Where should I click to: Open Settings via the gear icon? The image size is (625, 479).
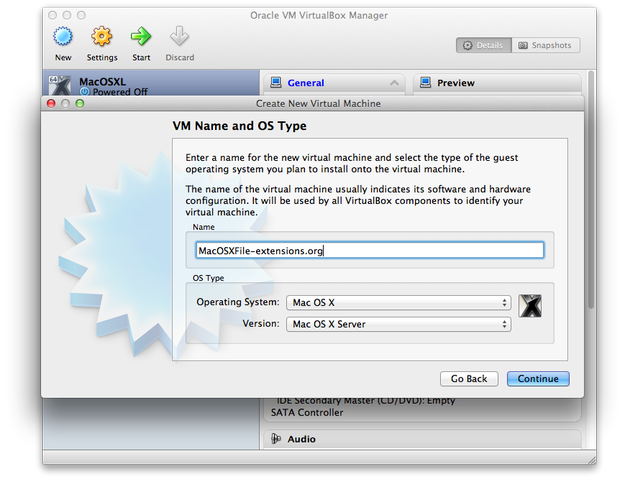[x=102, y=36]
